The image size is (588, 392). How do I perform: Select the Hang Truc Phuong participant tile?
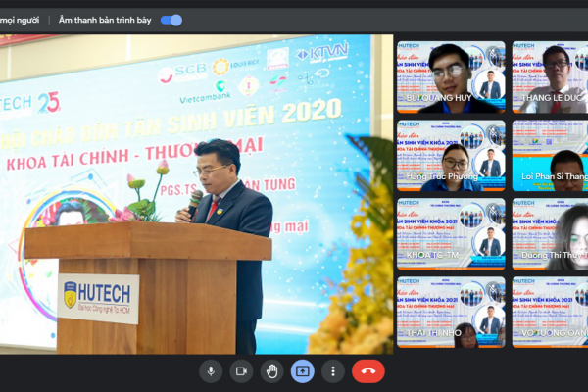(x=451, y=156)
